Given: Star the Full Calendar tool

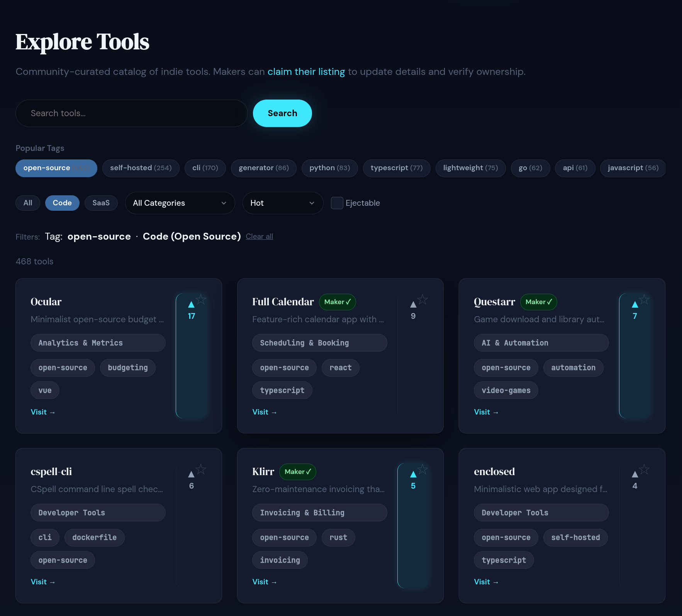Looking at the screenshot, I should pos(423,299).
